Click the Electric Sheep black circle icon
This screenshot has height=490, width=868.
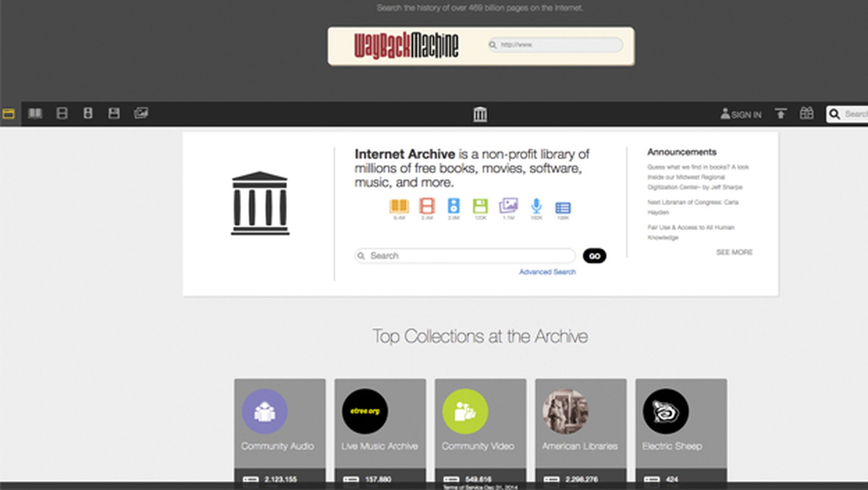click(x=666, y=411)
